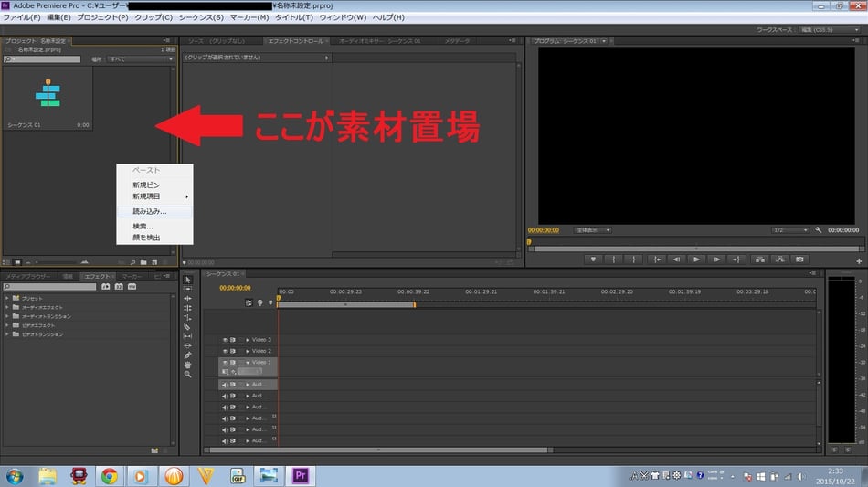
Task: Expand the ビデオエフェクト folder
Action: pos(7,325)
